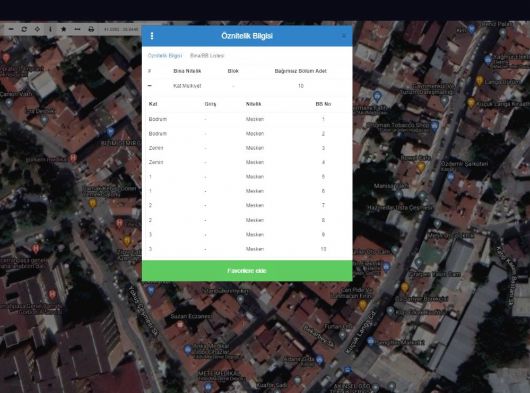This screenshot has width=530, height=393.
Task: Click the star favorites icon in map toolbar
Action: click(x=64, y=29)
